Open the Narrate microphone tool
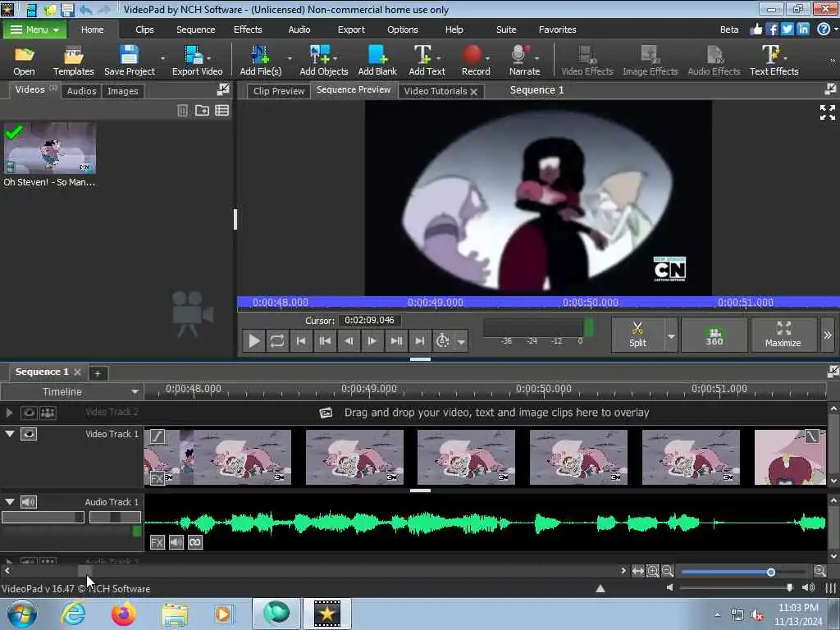 tap(524, 61)
